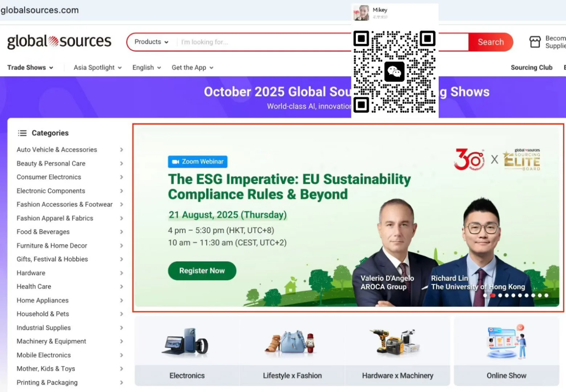This screenshot has height=392, width=566.
Task: Click the Online Show tile label
Action: coord(506,376)
